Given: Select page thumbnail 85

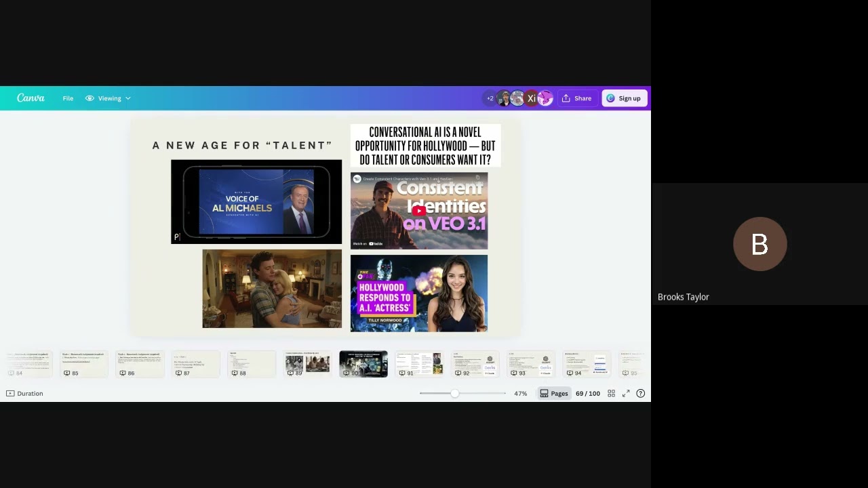Looking at the screenshot, I should [x=84, y=364].
